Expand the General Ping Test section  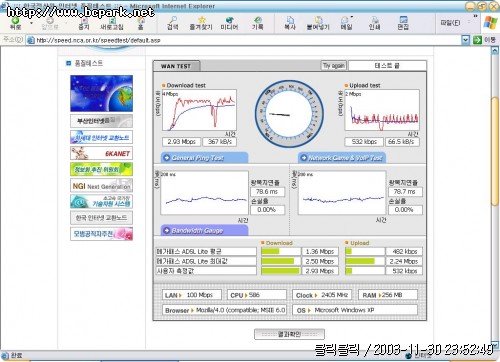click(x=204, y=158)
